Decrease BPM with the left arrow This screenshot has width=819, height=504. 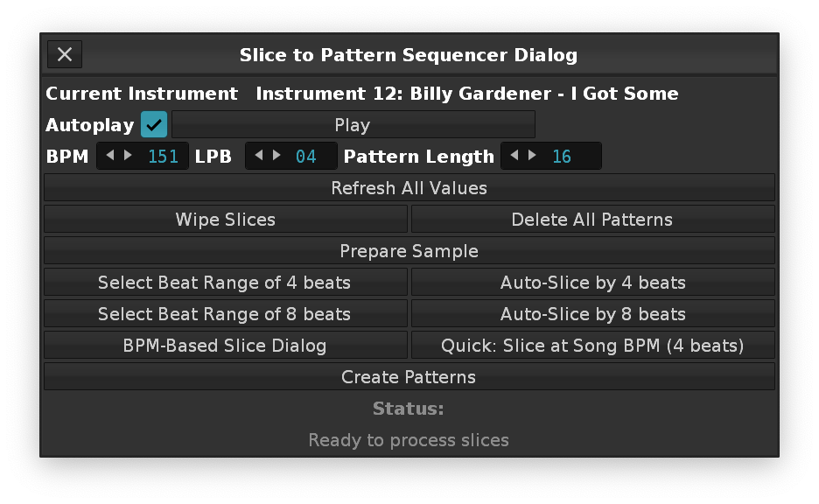109,156
